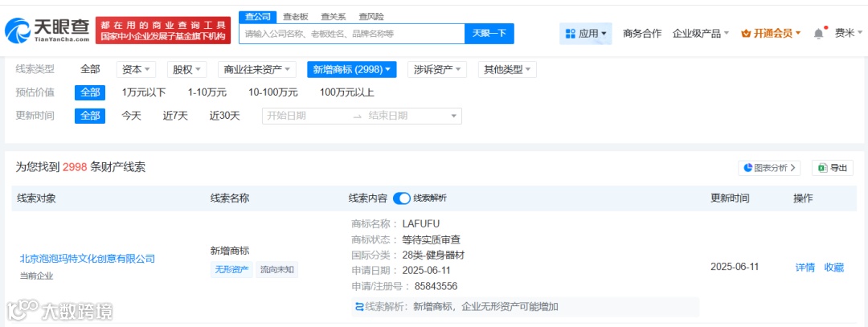Filter by 100万元以上 value
The image size is (868, 327).
pos(347,92)
